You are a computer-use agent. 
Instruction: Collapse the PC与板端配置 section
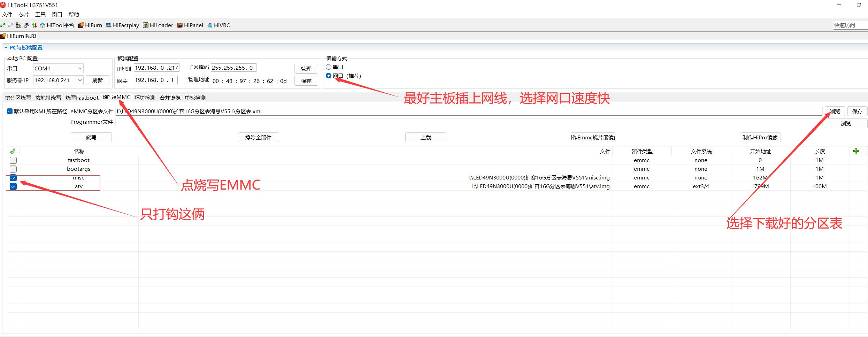(6, 48)
